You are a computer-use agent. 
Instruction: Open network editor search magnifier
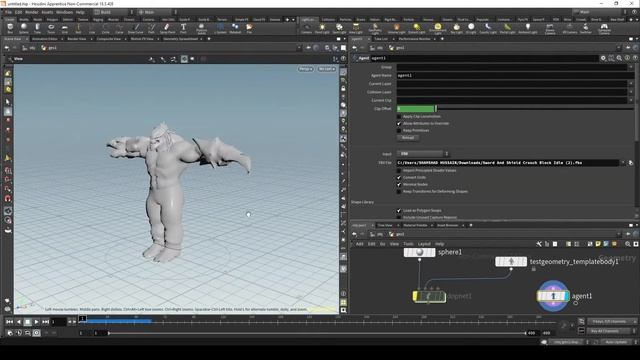tap(628, 244)
